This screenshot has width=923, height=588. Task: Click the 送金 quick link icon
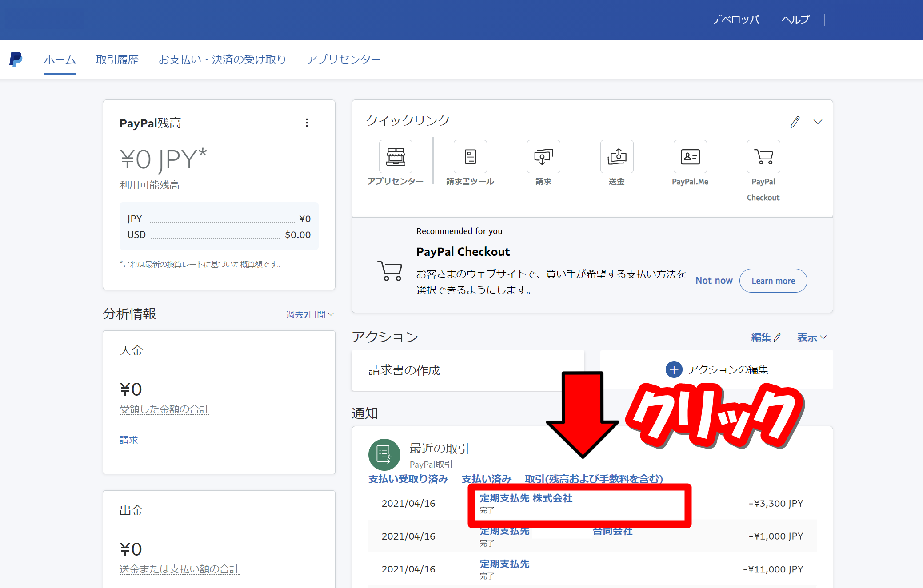617,156
